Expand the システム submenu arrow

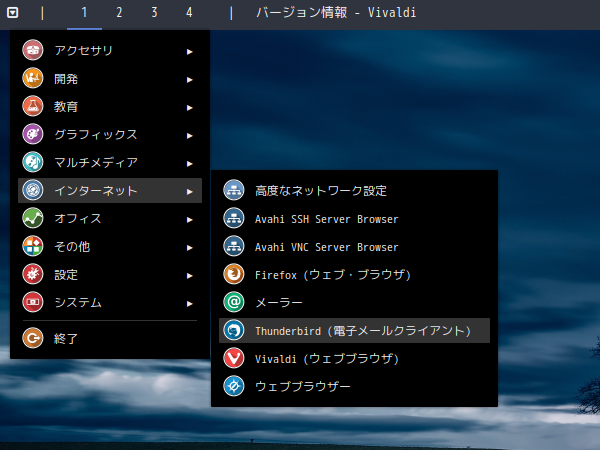[189, 304]
